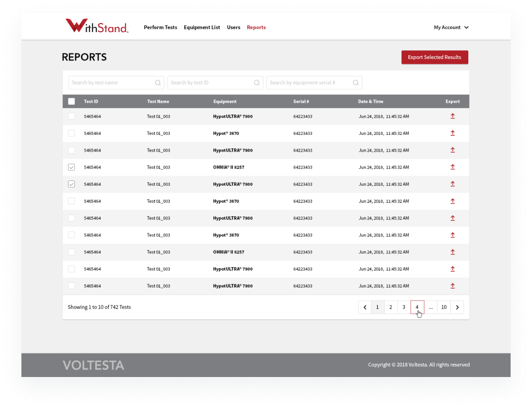This screenshot has width=532, height=407.
Task: Check the last row's checkbox
Action: 71,286
